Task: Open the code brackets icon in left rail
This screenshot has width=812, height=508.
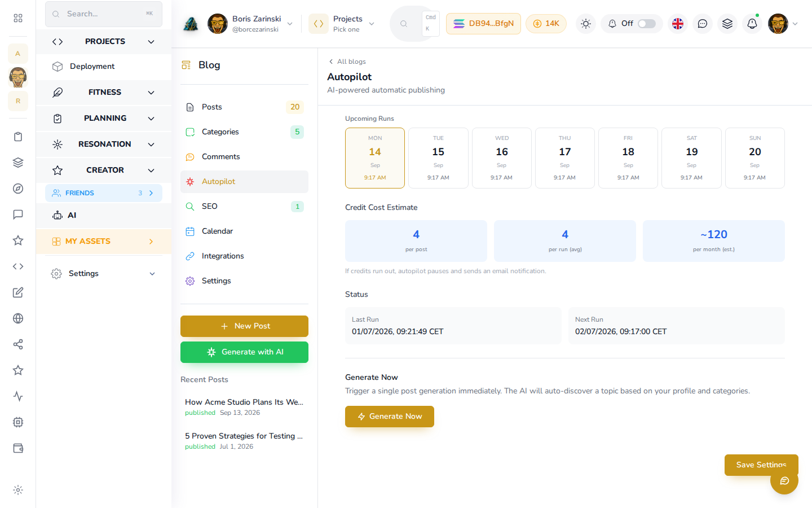Action: coord(18,266)
